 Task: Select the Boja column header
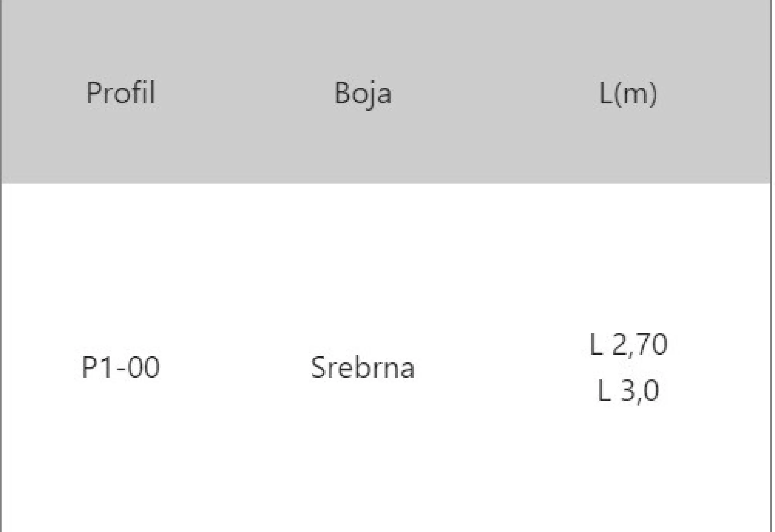(x=363, y=95)
